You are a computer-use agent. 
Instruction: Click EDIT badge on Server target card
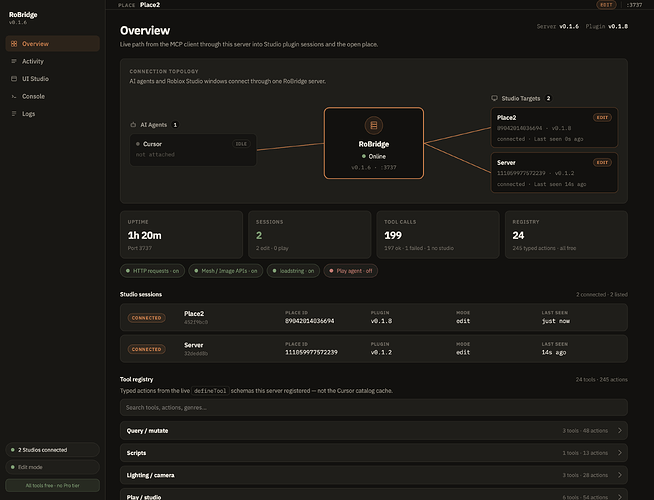click(x=602, y=163)
